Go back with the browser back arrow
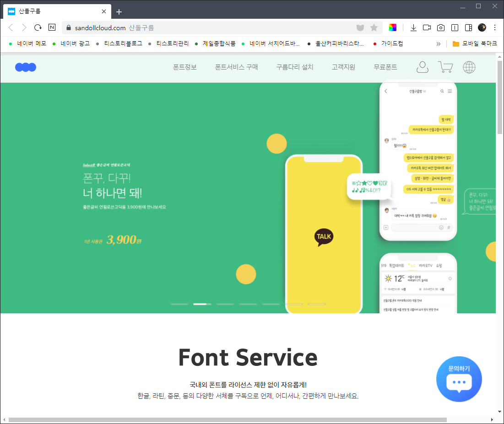Image resolution: width=504 pixels, height=424 pixels. [x=11, y=27]
